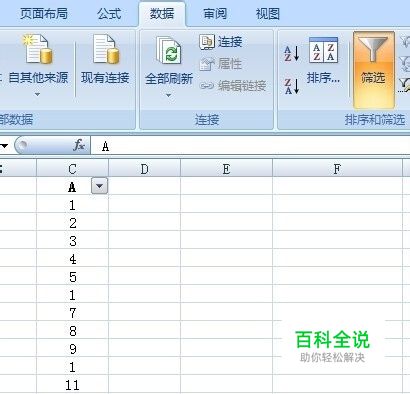Open the 页面布局 ribbon tab
This screenshot has height=394, width=410.
43,14
